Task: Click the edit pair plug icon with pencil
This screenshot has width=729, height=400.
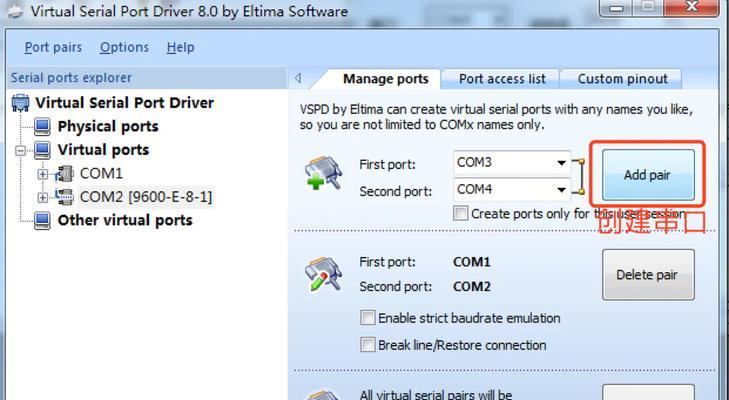Action: point(324,274)
